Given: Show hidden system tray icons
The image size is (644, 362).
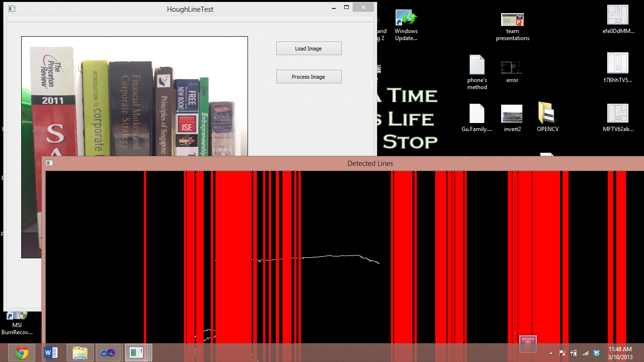Looking at the screenshot, I should click(551, 353).
